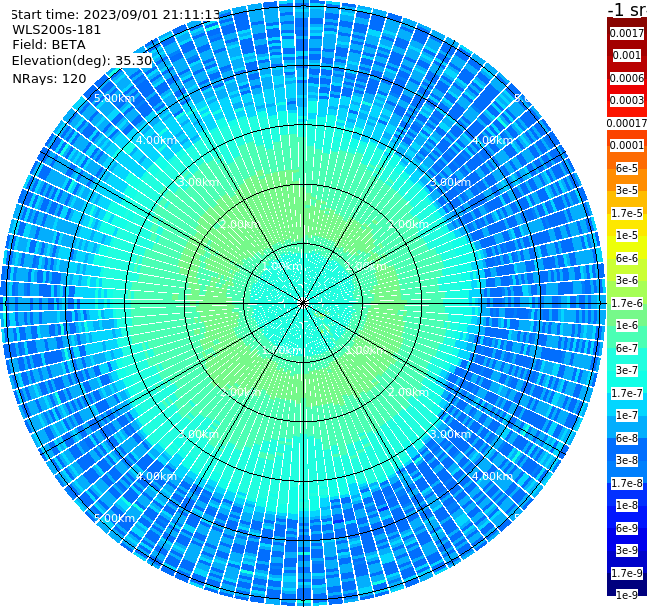Click the 'Start time: 2023/09/01 21:11:13' text

[x=116, y=14]
